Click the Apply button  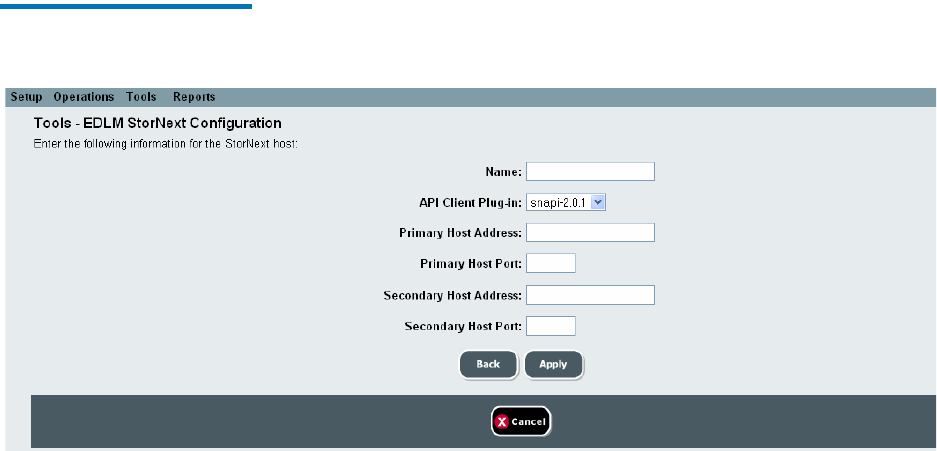pyautogui.click(x=553, y=364)
